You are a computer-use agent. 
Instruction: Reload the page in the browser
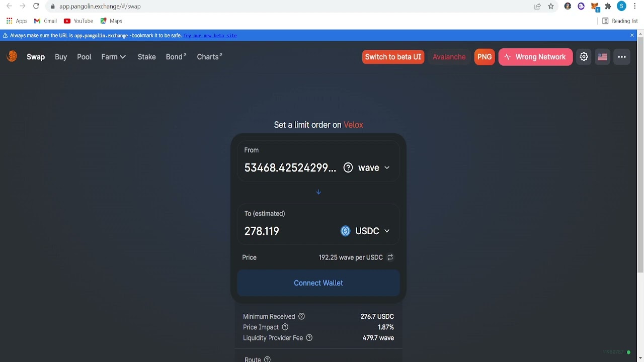point(36,7)
